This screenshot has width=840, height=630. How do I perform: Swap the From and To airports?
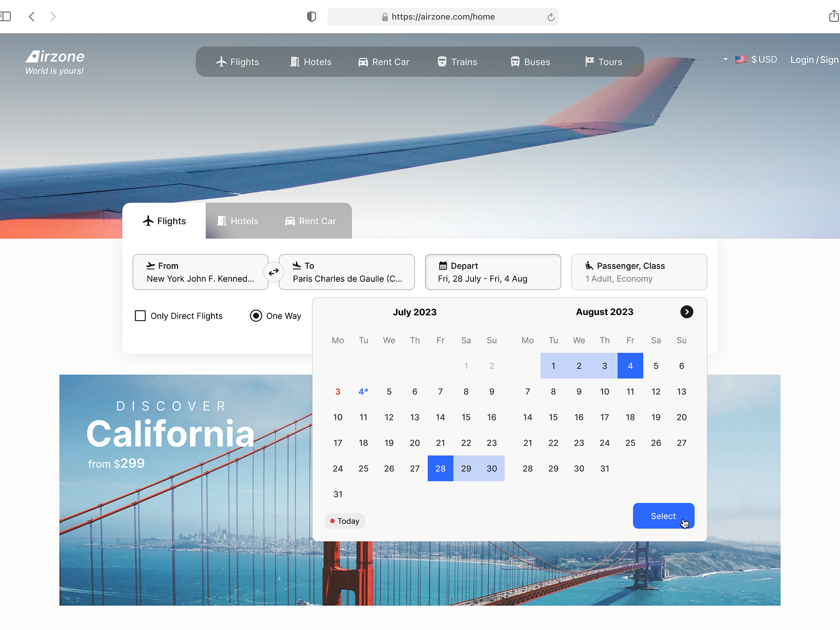point(273,272)
